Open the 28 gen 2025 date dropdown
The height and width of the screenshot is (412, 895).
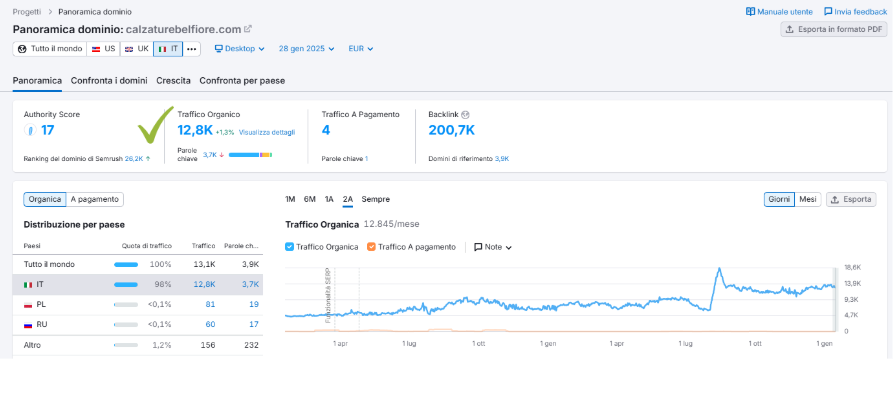click(x=308, y=48)
